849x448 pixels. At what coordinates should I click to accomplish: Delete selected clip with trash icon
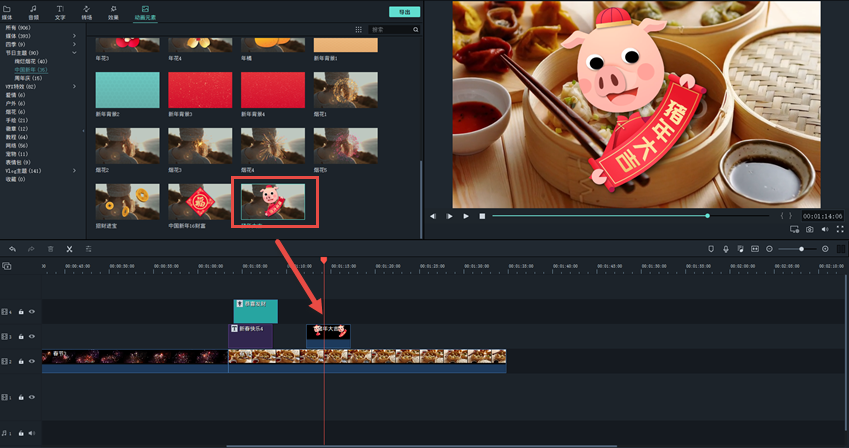[x=50, y=249]
